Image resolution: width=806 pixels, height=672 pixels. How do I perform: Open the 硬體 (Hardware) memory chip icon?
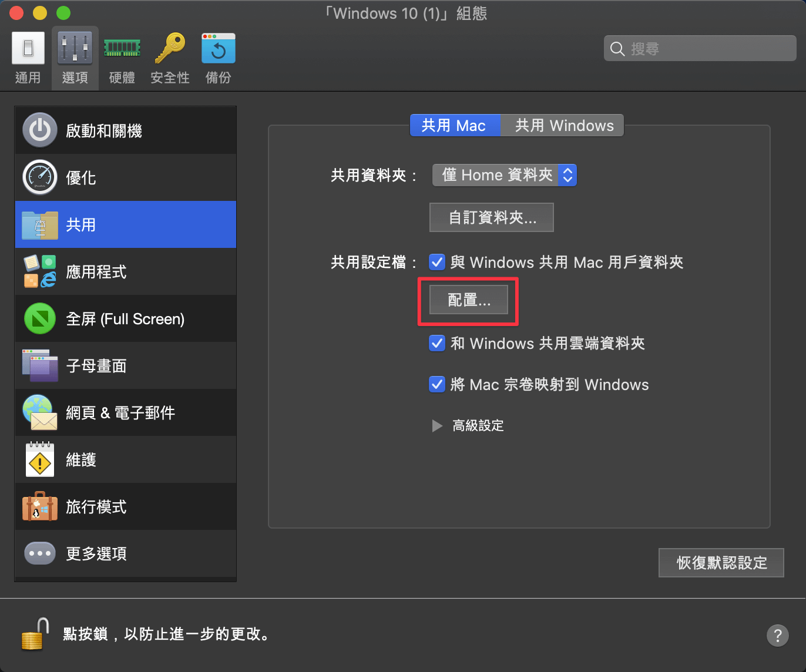[122, 48]
